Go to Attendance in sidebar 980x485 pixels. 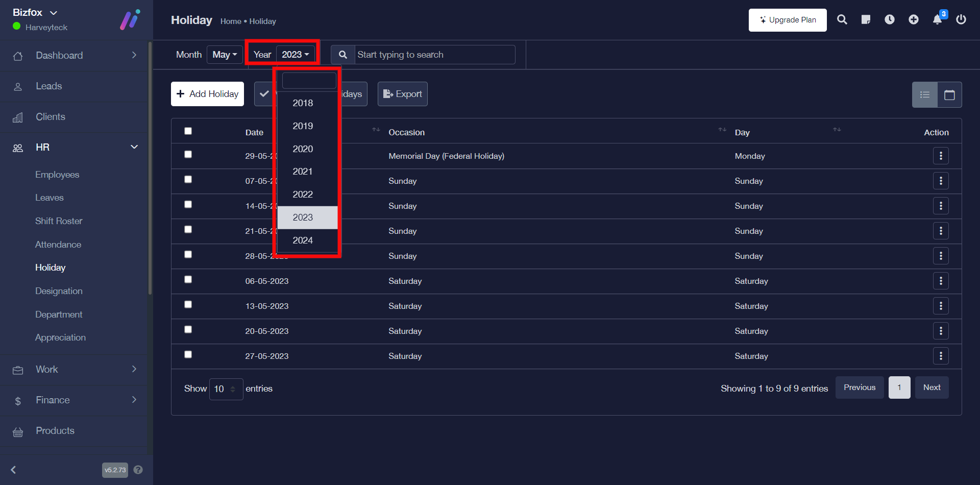58,245
